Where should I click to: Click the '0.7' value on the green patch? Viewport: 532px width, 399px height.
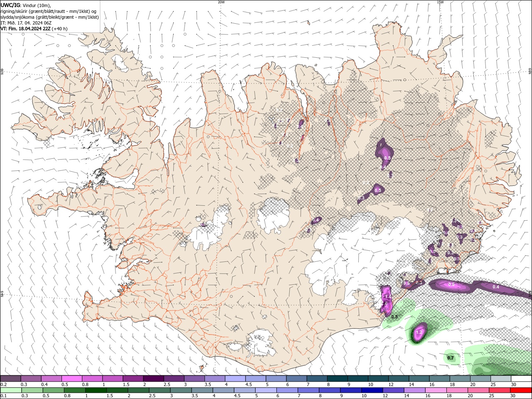450,358
